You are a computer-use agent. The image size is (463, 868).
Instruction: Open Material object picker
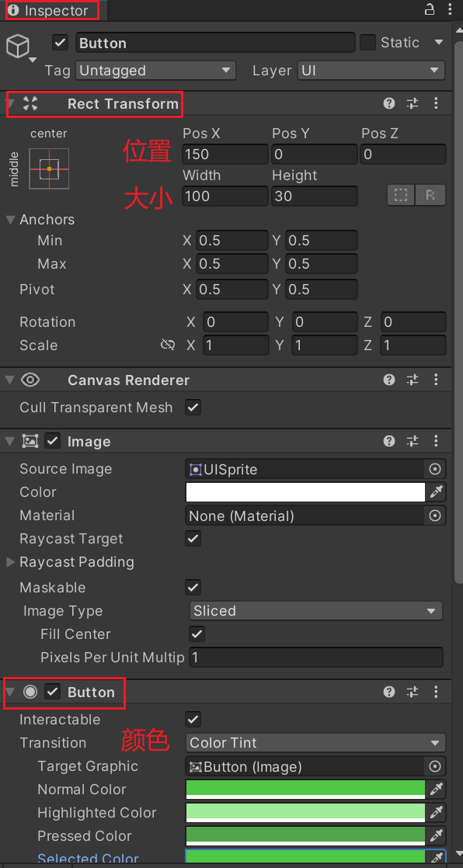click(x=435, y=516)
